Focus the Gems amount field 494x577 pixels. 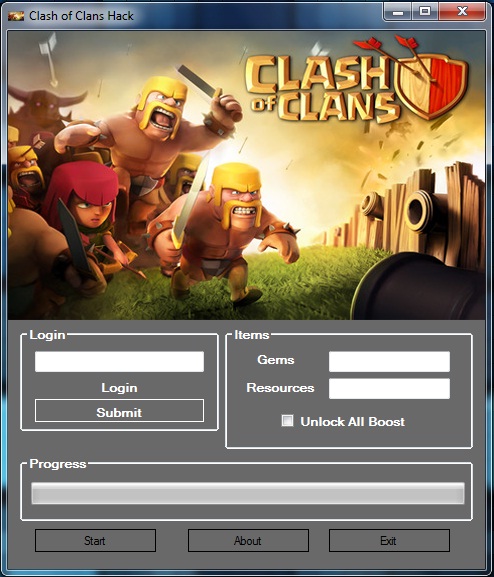pyautogui.click(x=389, y=361)
